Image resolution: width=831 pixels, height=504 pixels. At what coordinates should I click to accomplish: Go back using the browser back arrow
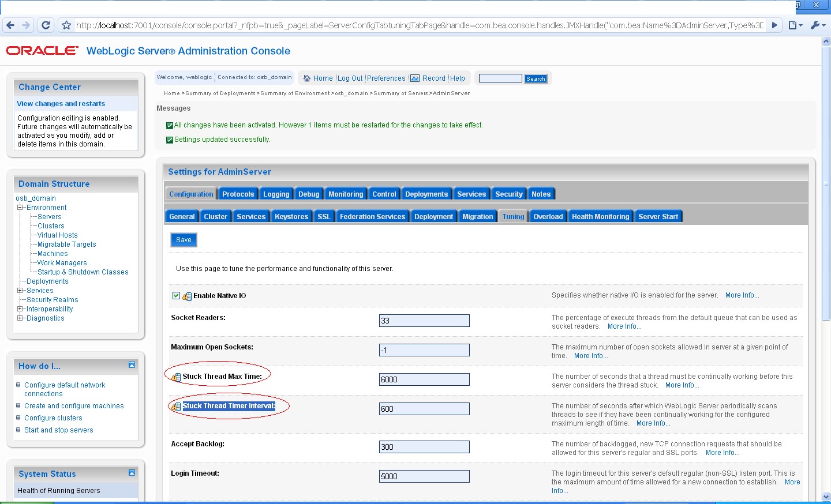[x=10, y=25]
